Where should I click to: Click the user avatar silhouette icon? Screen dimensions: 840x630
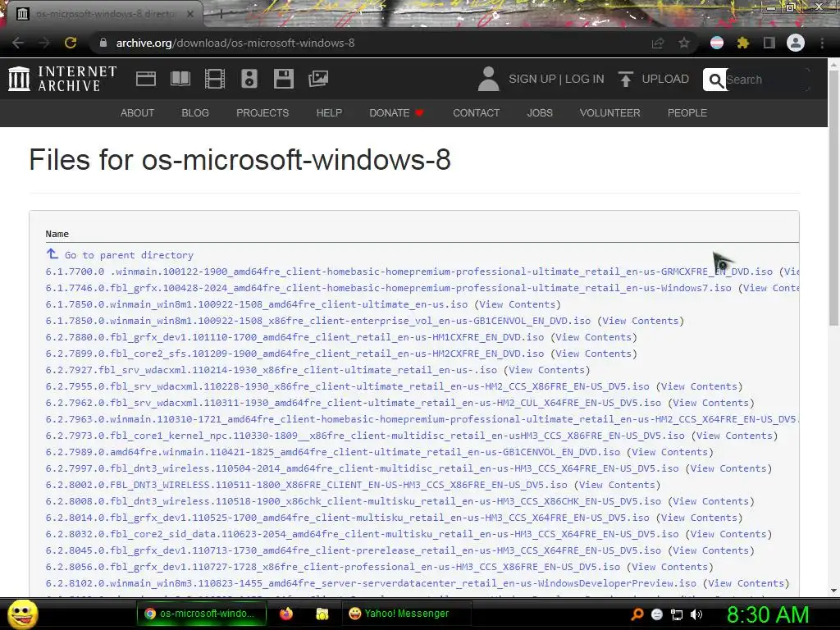[488, 79]
